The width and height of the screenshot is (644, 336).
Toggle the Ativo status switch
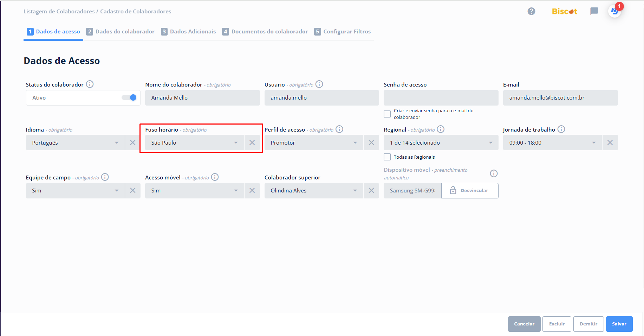point(129,97)
